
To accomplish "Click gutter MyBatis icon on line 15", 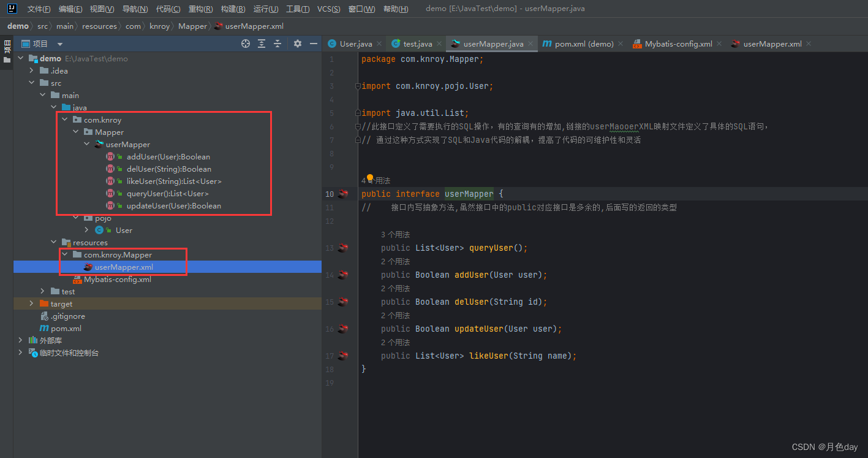I will (x=343, y=302).
